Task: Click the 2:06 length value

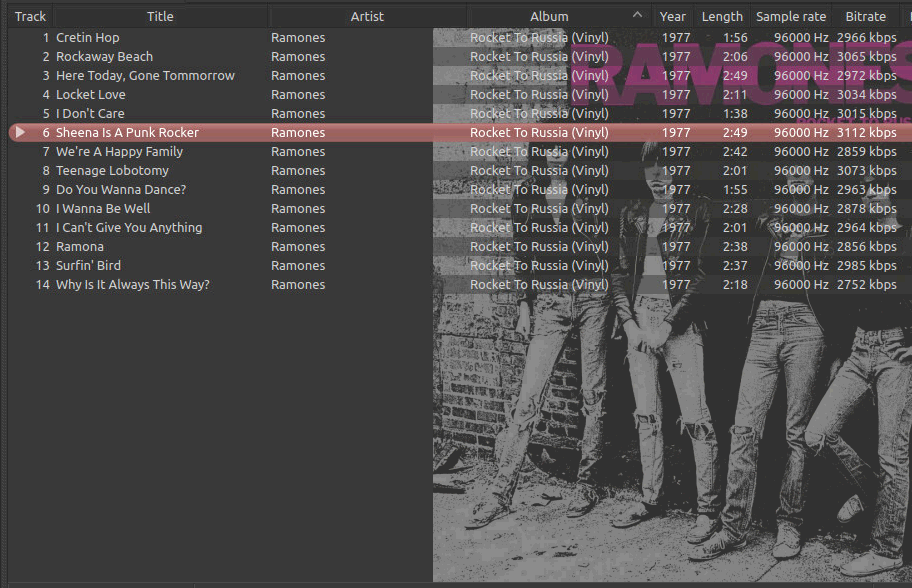Action: (x=735, y=57)
